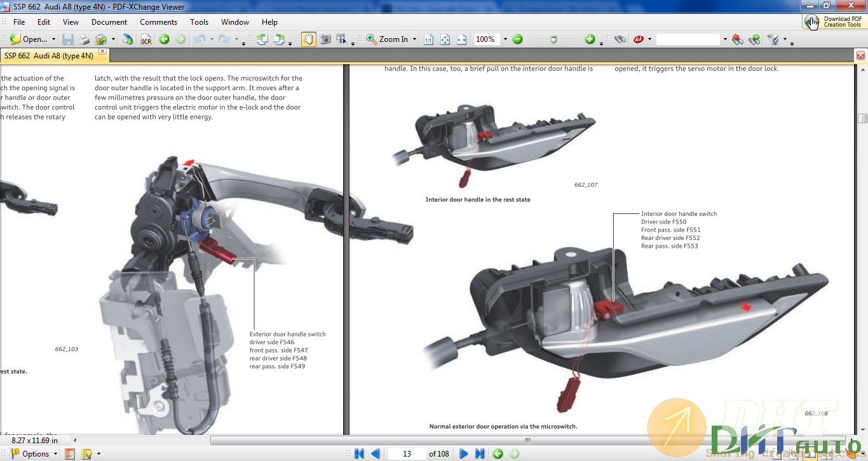Screen dimensions: 868x461
Task: Click green plus zoom in button
Action: [x=590, y=39]
